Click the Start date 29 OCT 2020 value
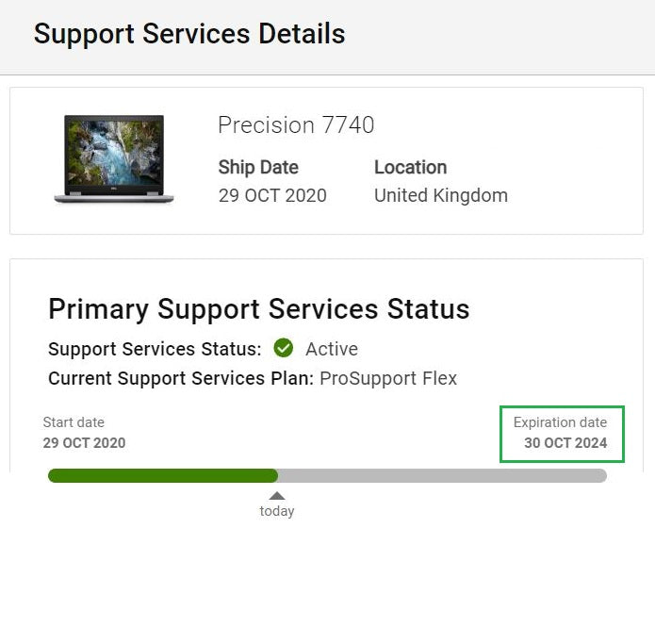 click(85, 443)
